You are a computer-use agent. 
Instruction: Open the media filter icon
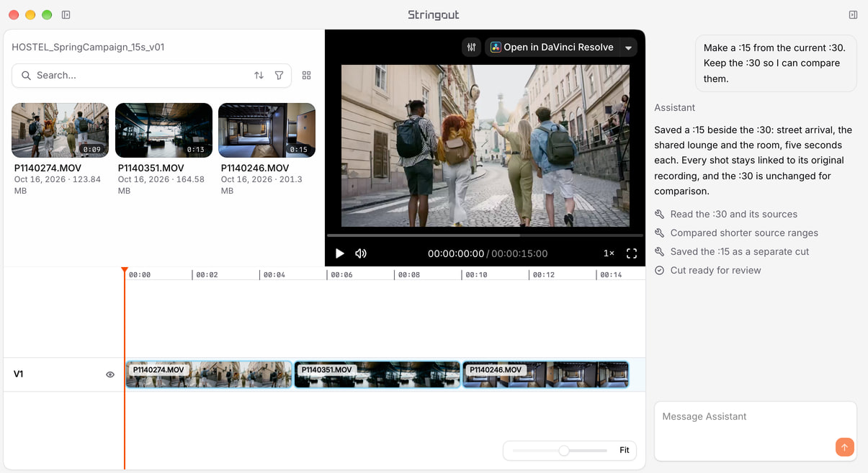coord(279,76)
